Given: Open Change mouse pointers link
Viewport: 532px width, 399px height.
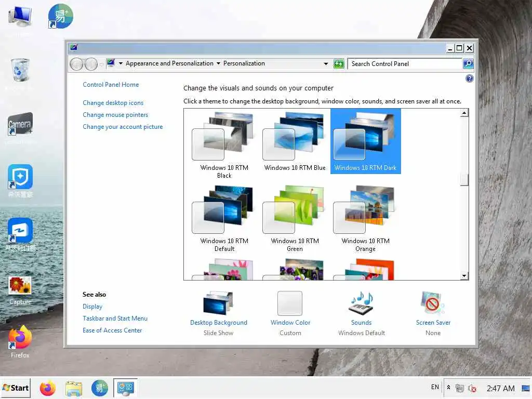Looking at the screenshot, I should click(x=115, y=115).
